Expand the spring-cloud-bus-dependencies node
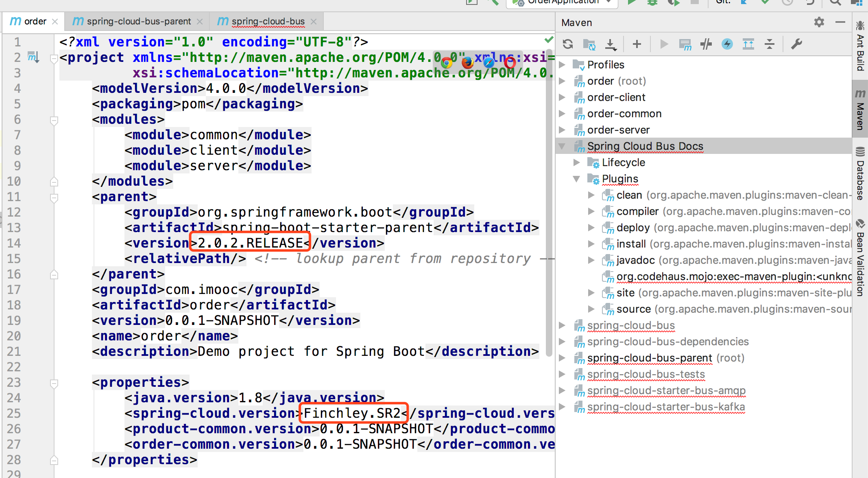The width and height of the screenshot is (868, 478). (x=562, y=341)
